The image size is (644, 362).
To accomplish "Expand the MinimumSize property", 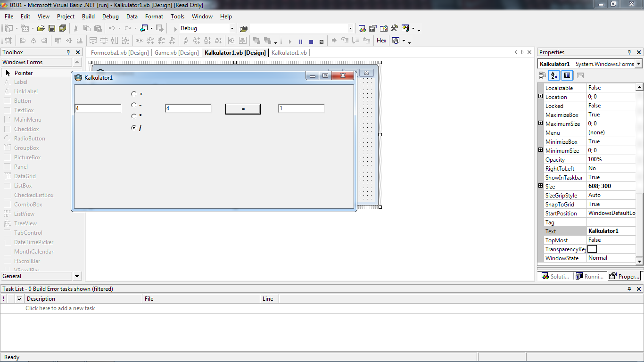I will pyautogui.click(x=541, y=150).
